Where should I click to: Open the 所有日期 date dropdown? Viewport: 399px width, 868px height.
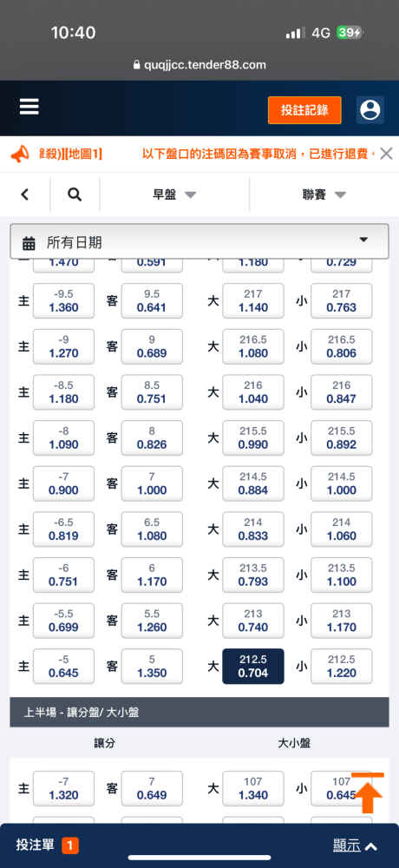coord(199,242)
